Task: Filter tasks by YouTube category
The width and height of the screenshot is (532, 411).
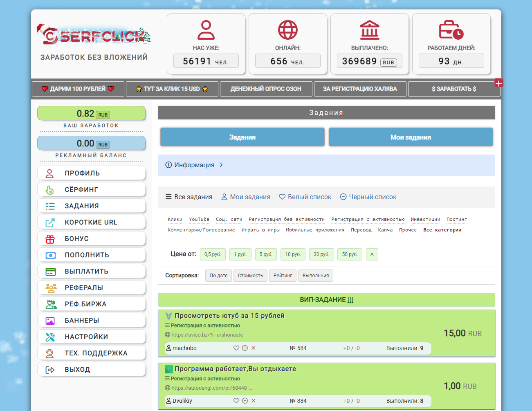Action: pyautogui.click(x=199, y=219)
